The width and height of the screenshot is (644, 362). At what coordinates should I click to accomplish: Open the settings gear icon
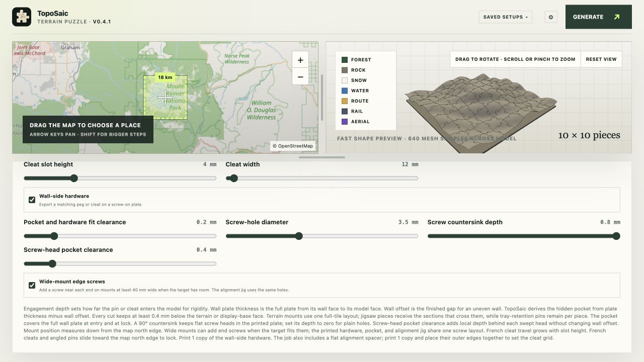[551, 17]
